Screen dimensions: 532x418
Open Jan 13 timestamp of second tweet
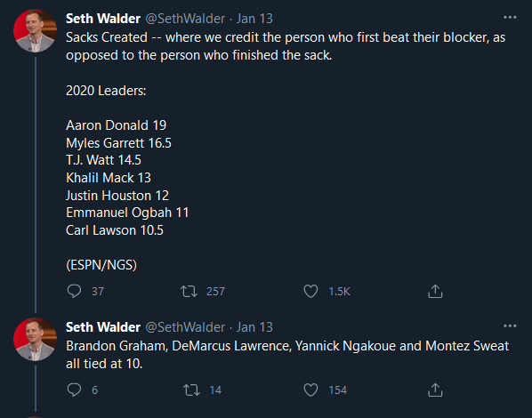click(254, 327)
